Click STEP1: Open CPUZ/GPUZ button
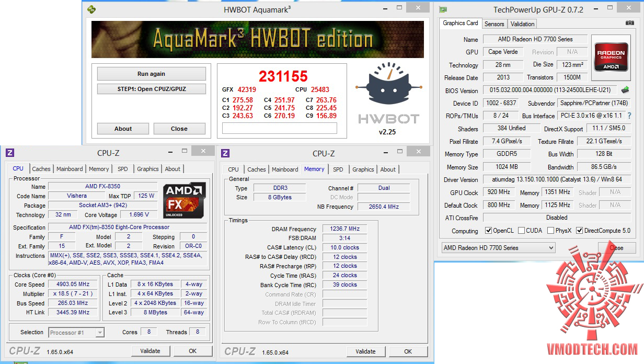 tap(151, 89)
